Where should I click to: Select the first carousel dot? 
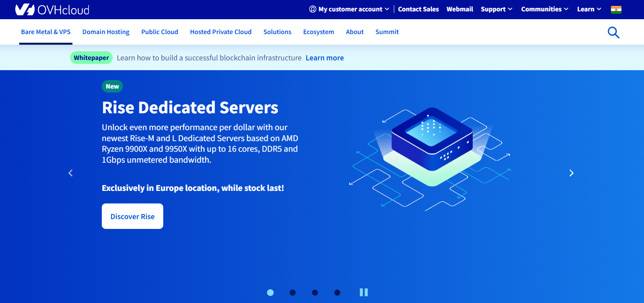pyautogui.click(x=270, y=292)
